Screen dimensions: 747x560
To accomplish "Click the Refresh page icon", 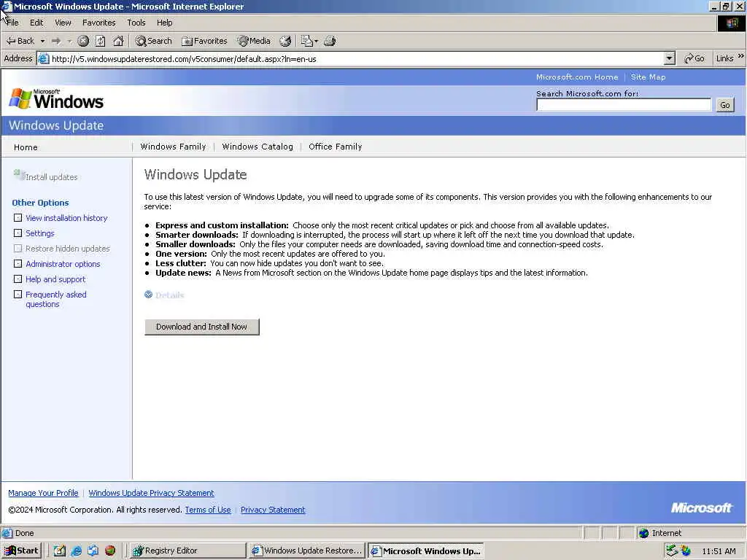I will point(100,41).
